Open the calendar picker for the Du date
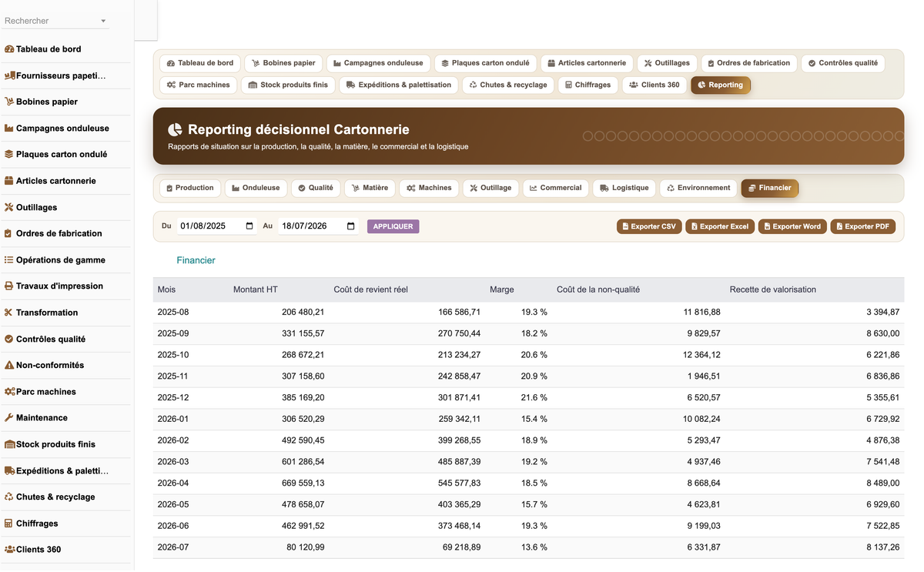The width and height of the screenshot is (924, 572). [x=249, y=226]
